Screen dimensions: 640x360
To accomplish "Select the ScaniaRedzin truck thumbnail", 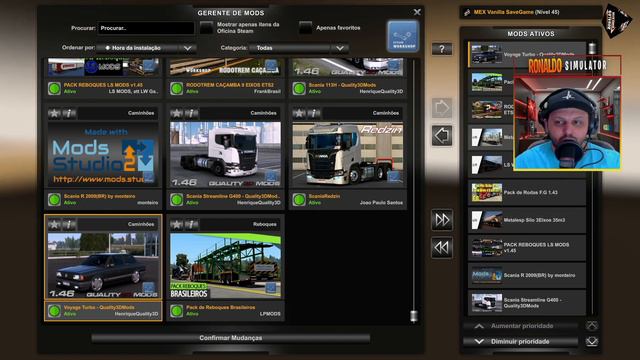I will pos(348,155).
